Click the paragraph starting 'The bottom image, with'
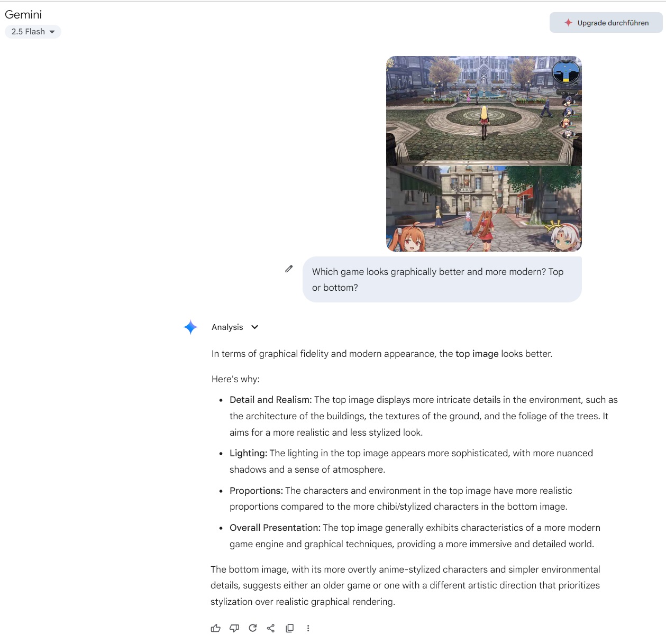 [x=405, y=585]
